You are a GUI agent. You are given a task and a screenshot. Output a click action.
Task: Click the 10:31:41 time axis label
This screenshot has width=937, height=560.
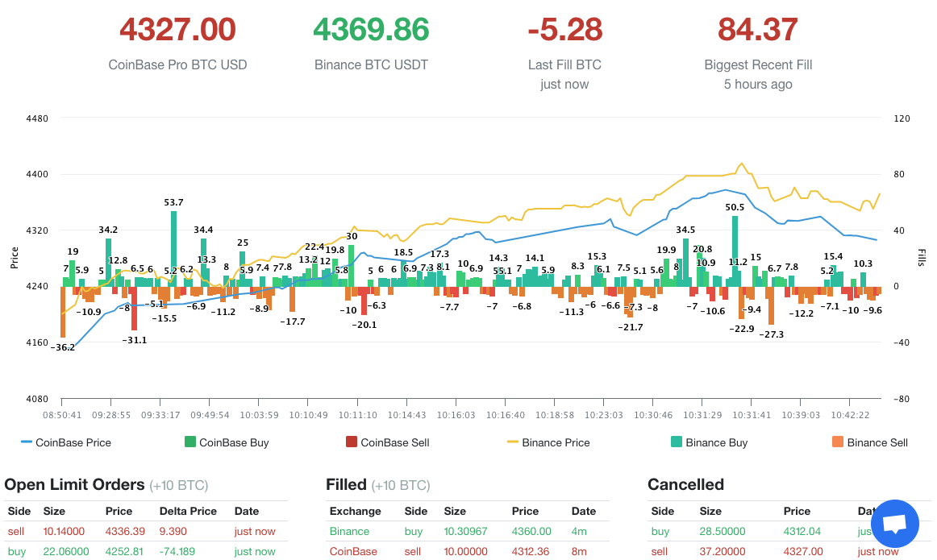tap(752, 415)
